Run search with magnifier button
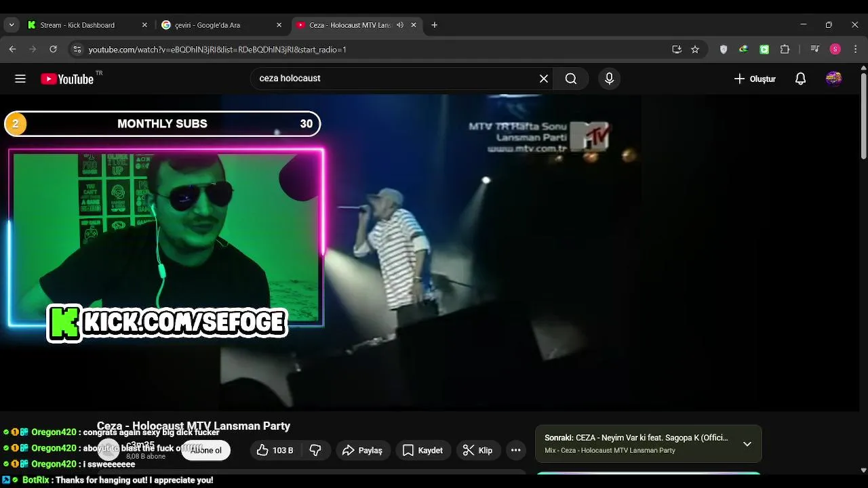 (x=571, y=79)
